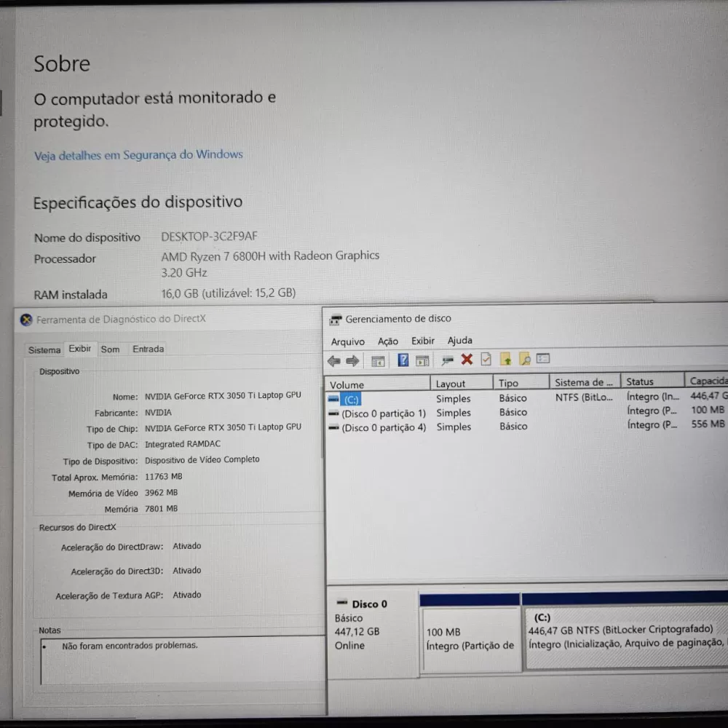This screenshot has width=728, height=728.
Task: Open the Ação menu in Disk Management
Action: click(388, 341)
